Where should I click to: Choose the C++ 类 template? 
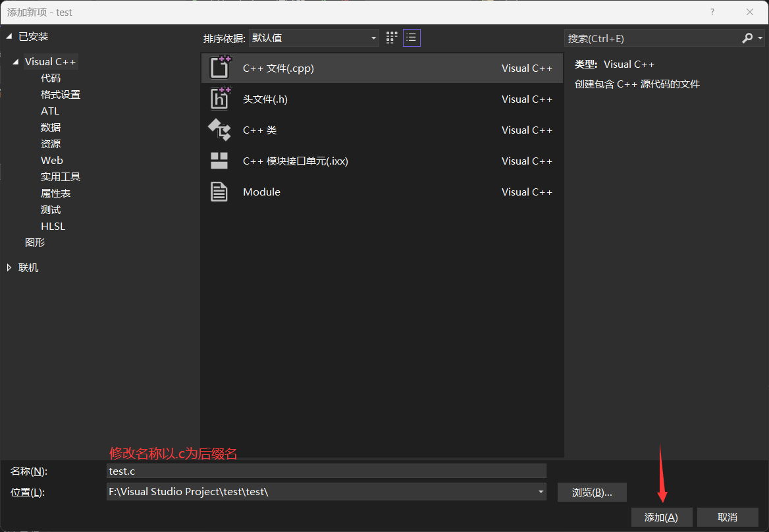(382, 130)
